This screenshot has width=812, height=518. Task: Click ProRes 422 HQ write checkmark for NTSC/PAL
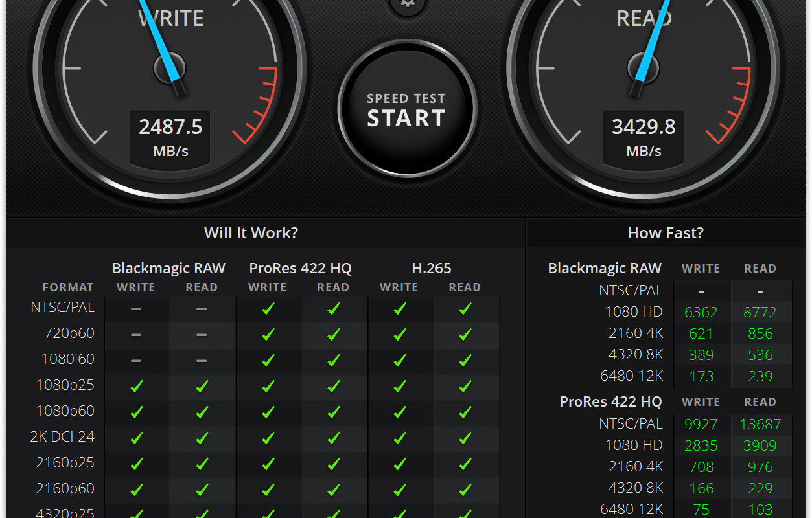(x=268, y=310)
